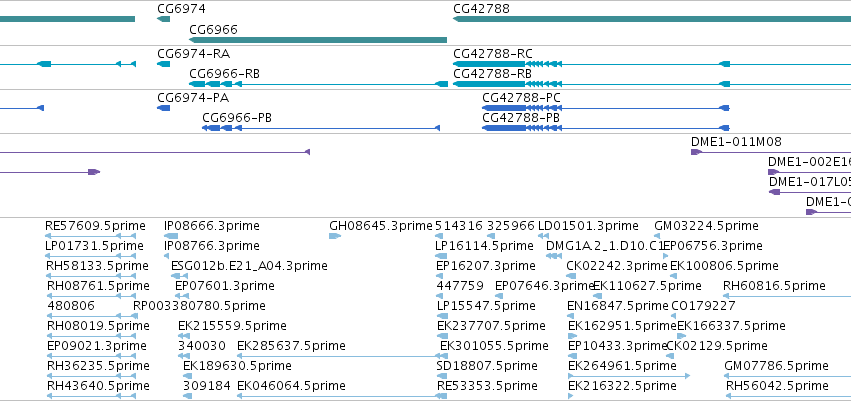Viewport: 851px width, 401px height.
Task: Click the GH08645.3prime EST
Action: 381,226
